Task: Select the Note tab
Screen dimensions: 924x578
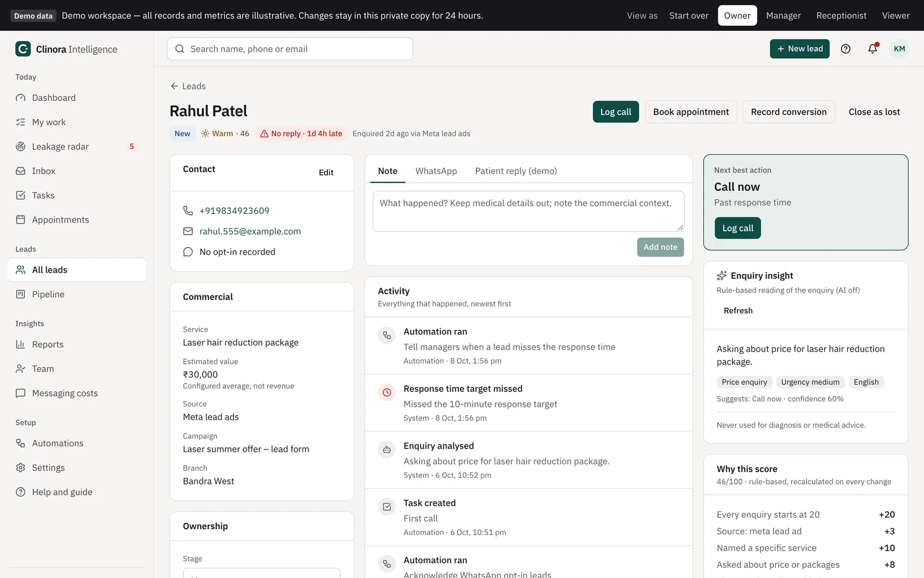Action: coord(388,171)
